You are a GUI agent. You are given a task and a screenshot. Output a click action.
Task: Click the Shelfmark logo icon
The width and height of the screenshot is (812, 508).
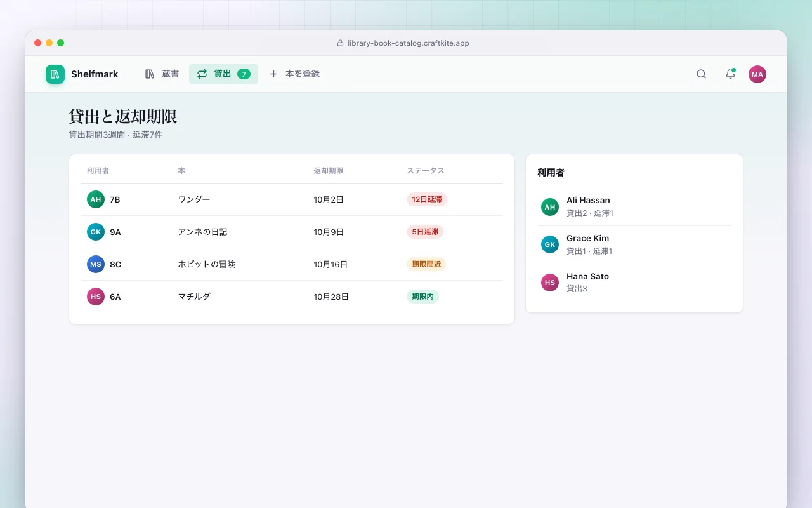coord(55,74)
